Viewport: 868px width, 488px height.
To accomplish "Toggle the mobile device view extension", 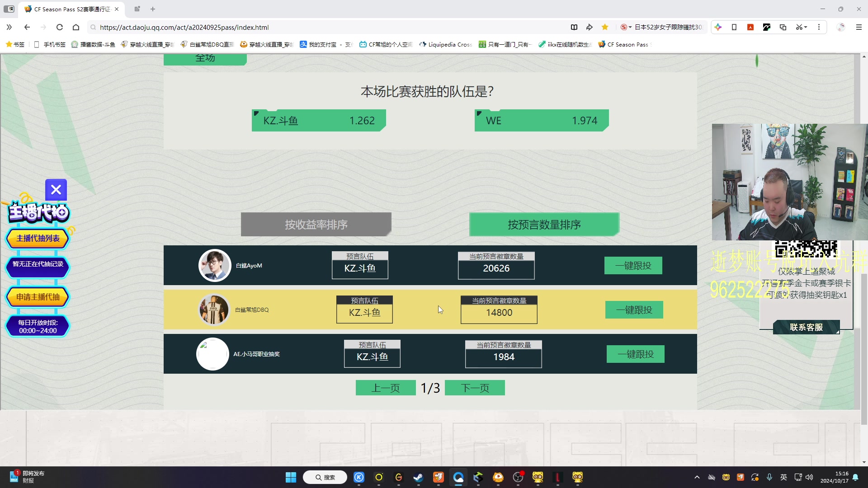I will [x=734, y=27].
